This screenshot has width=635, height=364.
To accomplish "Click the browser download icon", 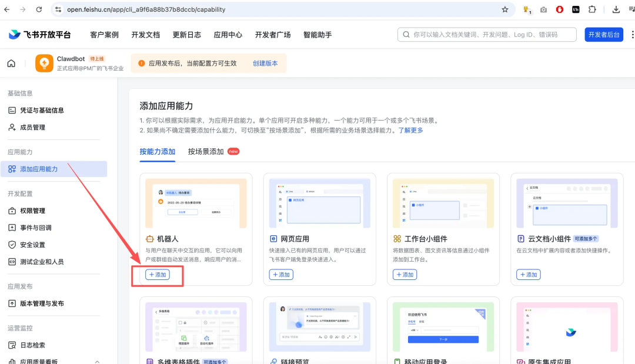I will coord(616,9).
